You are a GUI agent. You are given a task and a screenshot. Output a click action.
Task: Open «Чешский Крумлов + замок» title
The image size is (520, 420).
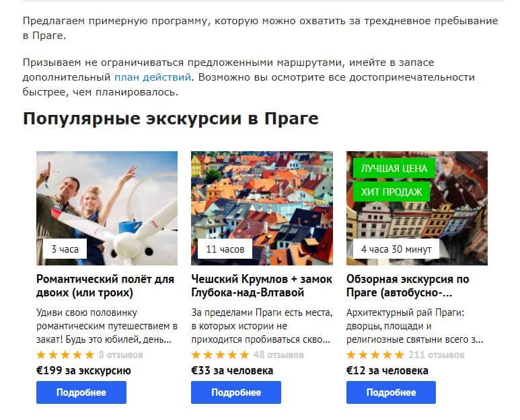[x=262, y=286]
